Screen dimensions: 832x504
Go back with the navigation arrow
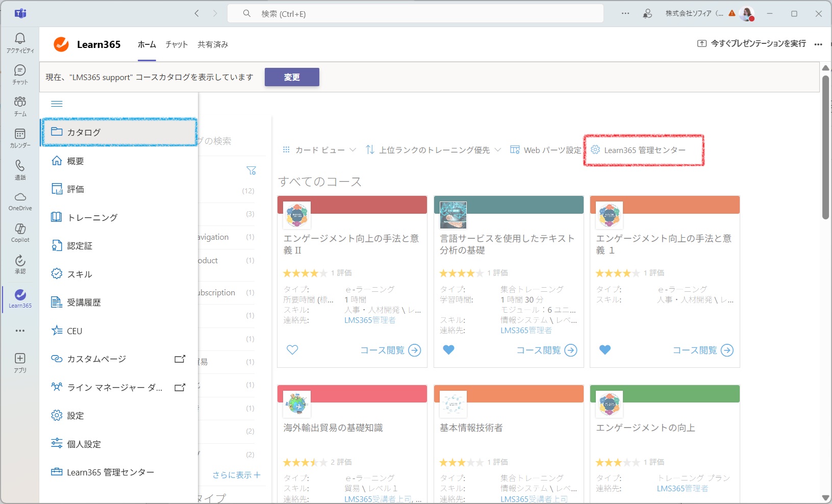coord(197,14)
